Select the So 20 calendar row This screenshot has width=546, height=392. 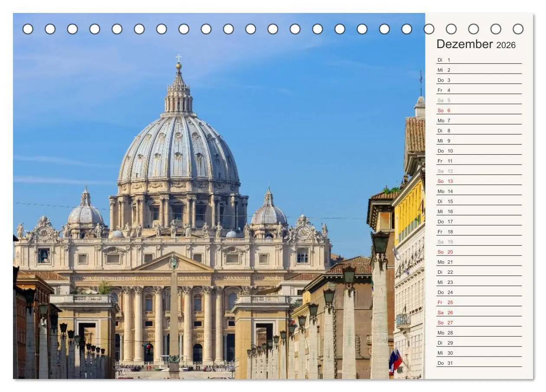click(x=479, y=252)
